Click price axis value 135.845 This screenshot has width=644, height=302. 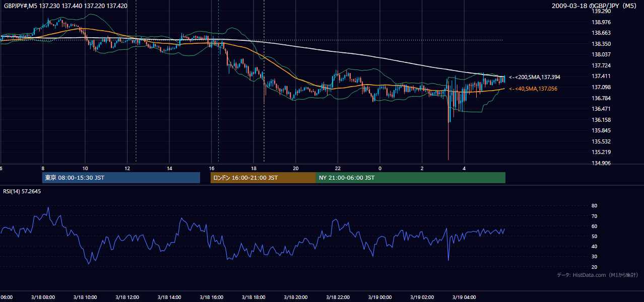602,130
